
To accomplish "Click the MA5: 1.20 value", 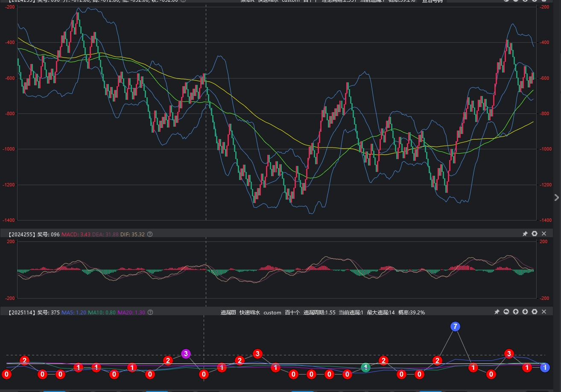I will [74, 313].
